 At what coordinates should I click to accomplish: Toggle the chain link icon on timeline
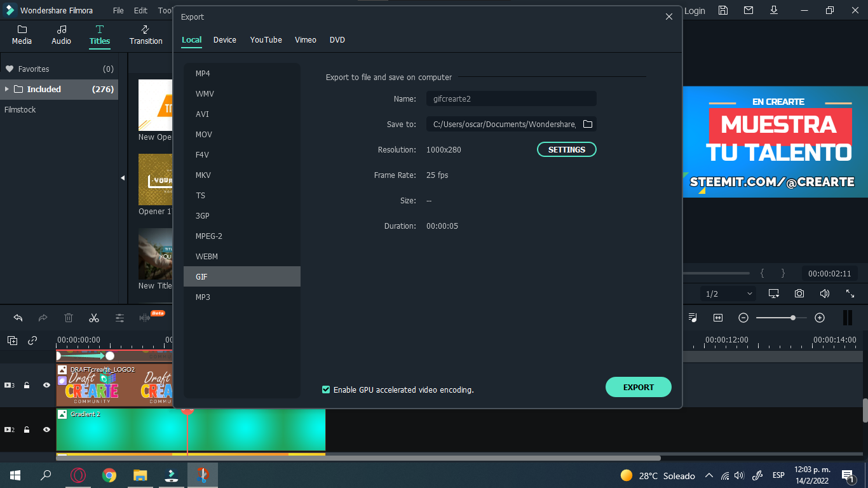point(32,341)
